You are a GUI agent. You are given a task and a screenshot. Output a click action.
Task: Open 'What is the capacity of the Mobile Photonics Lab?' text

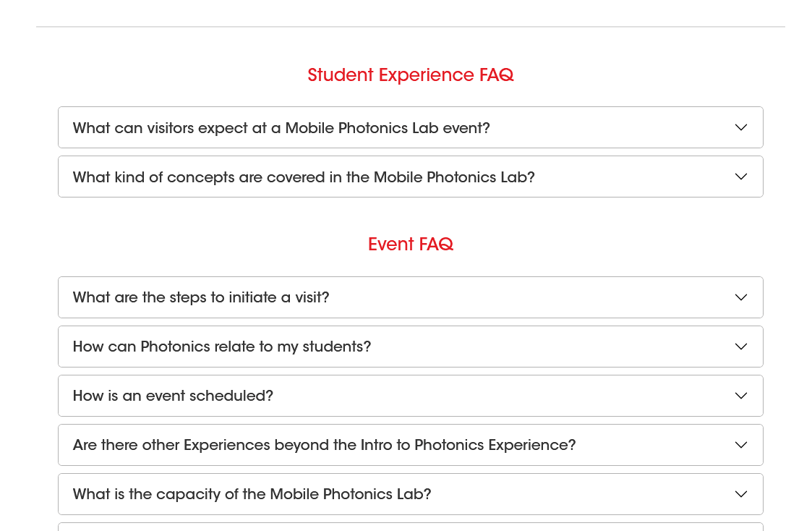coord(252,494)
